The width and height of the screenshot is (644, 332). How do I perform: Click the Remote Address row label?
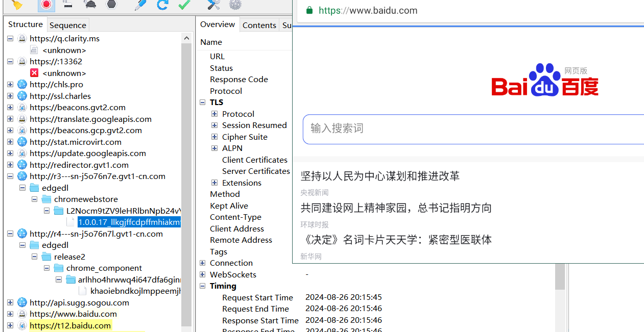click(241, 240)
